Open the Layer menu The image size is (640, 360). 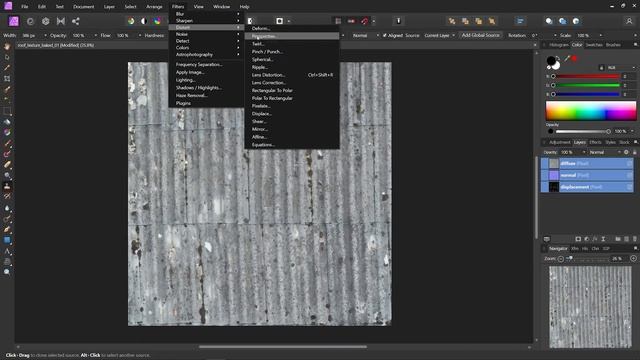click(109, 7)
